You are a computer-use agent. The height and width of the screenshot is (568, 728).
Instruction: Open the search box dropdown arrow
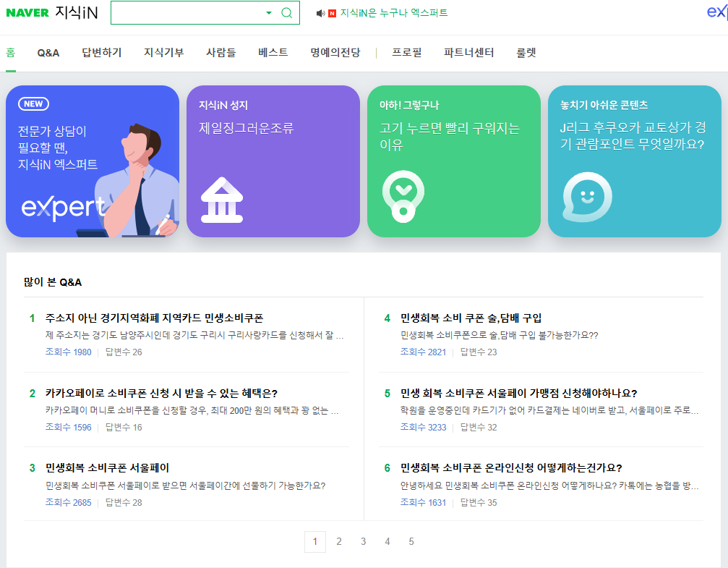269,13
